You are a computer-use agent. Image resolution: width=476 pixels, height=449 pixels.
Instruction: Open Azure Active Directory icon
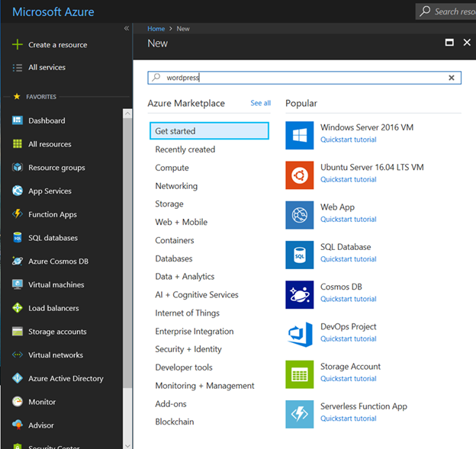pos(18,378)
